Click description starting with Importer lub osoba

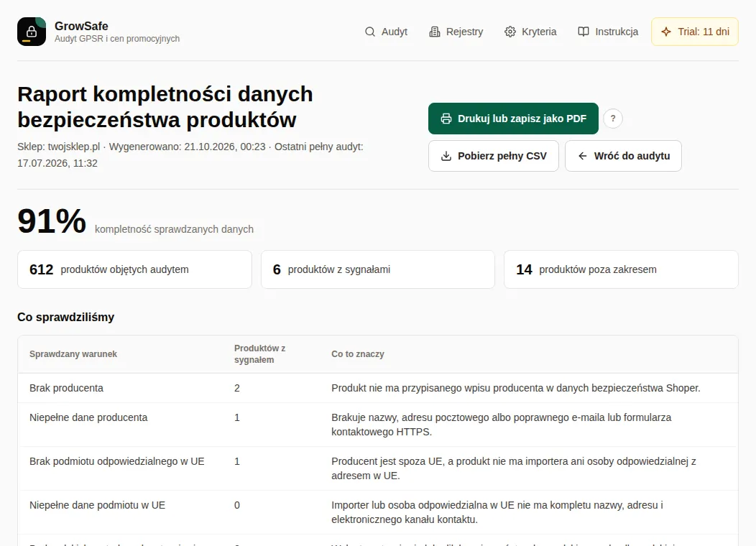point(497,512)
